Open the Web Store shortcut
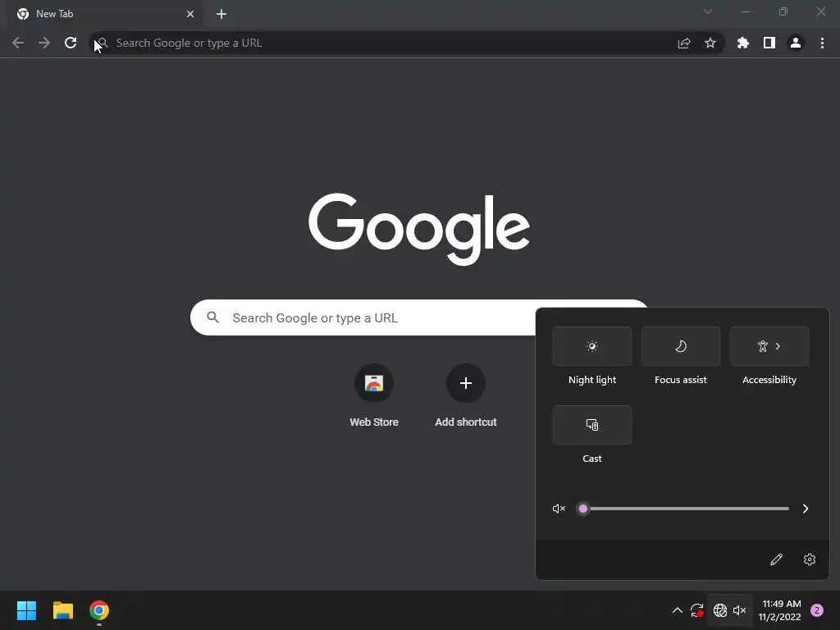This screenshot has height=630, width=840. (374, 396)
